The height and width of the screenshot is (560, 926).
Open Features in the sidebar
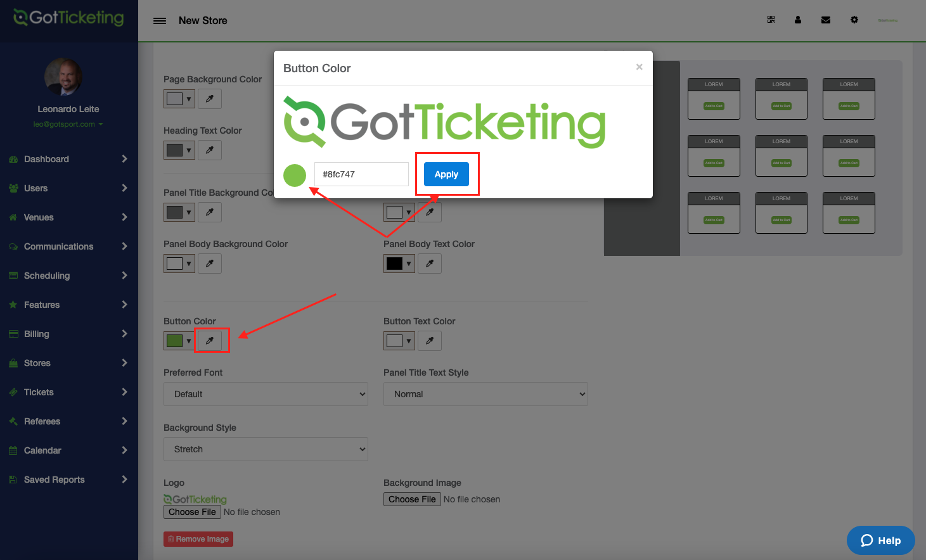68,305
